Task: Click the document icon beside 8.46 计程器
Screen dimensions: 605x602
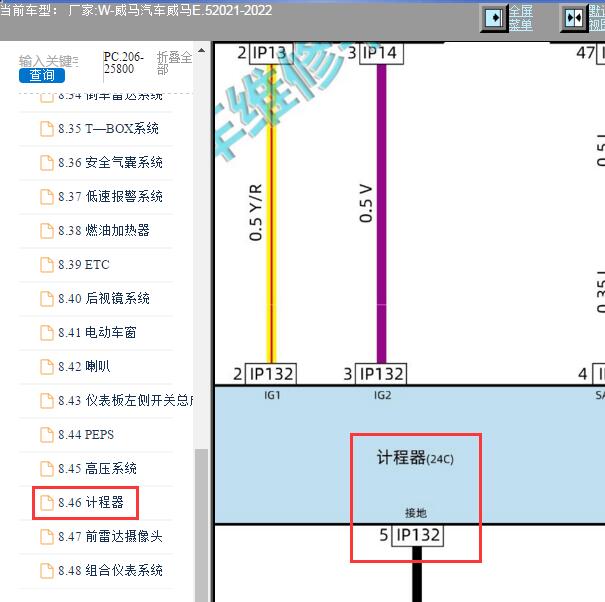Action: 47,502
